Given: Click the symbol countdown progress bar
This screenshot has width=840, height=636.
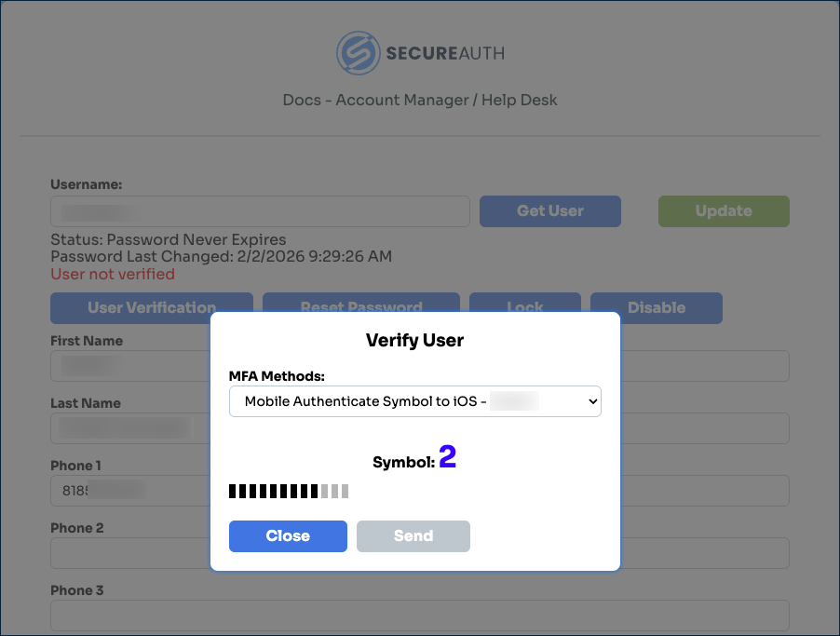Looking at the screenshot, I should point(289,491).
